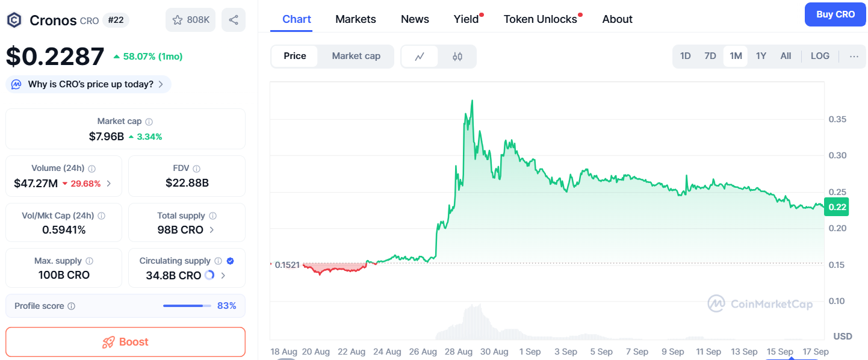Click the 0.1521 baseline price label
Image resolution: width=868 pixels, height=360 pixels.
[x=287, y=265]
